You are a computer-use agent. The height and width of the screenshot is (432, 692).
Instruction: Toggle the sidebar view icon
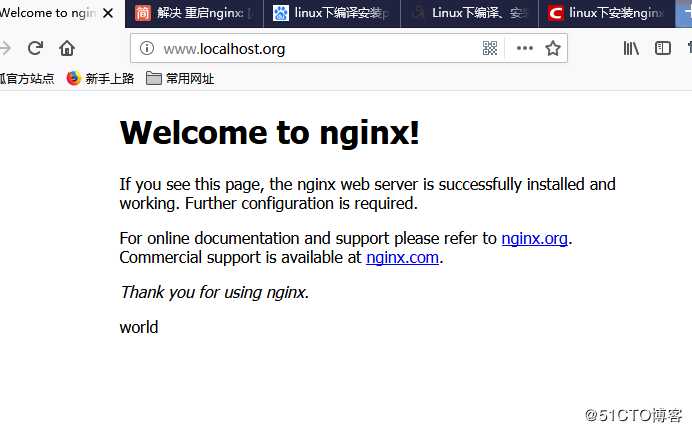[662, 48]
